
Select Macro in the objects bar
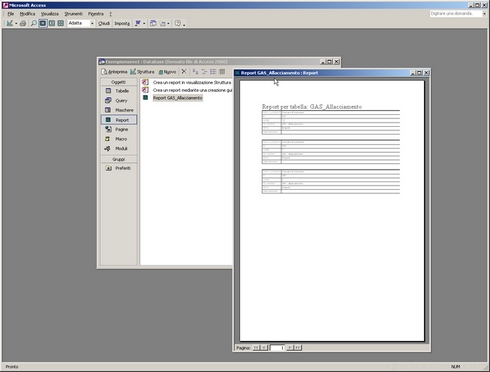point(119,139)
